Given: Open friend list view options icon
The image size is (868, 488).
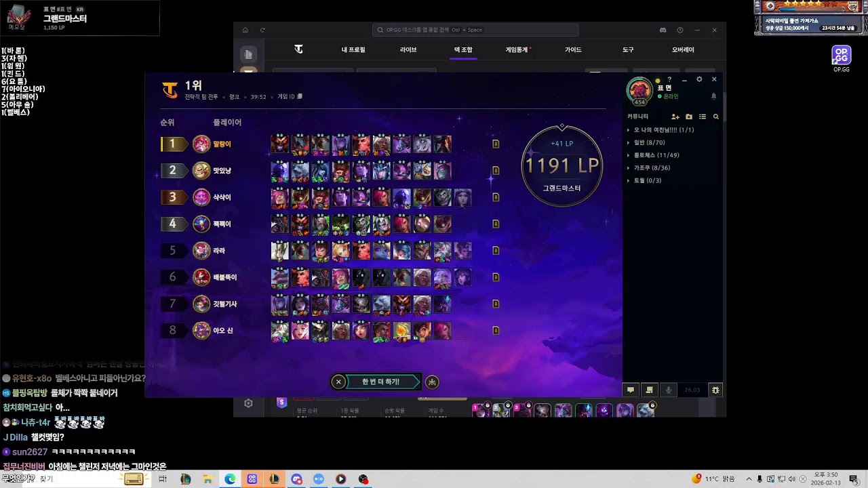Looking at the screenshot, I should (703, 117).
